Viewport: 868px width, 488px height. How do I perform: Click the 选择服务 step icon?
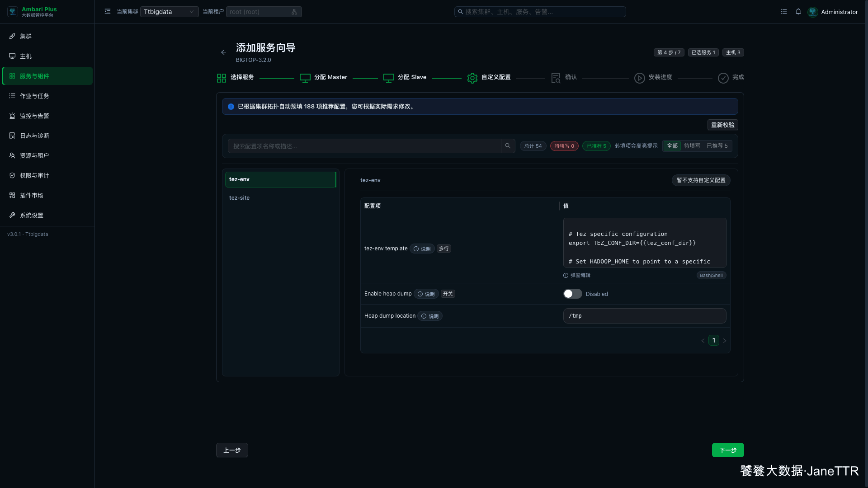(222, 78)
